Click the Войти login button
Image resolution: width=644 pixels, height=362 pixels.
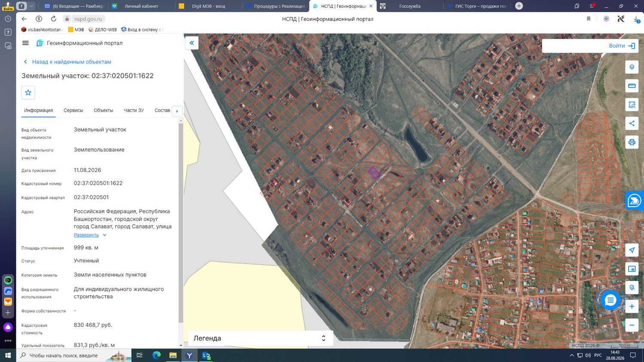622,46
